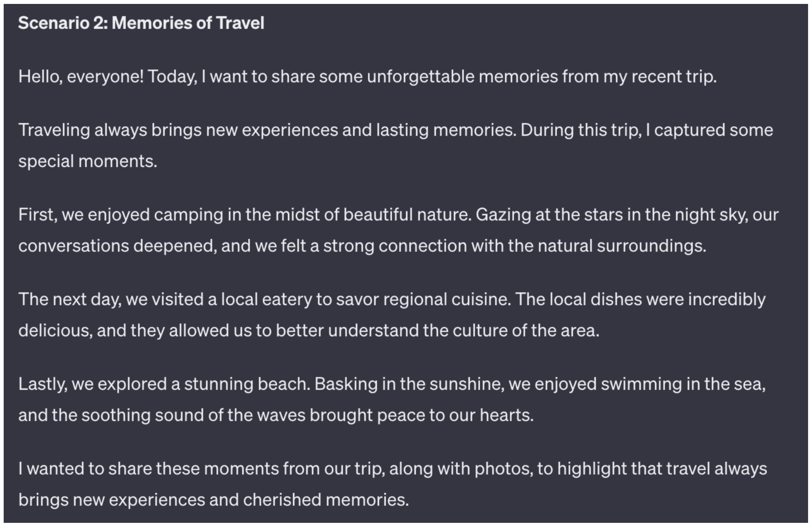
Task: Click the 'Hello, everyone!' greeting text
Action: [x=81, y=76]
